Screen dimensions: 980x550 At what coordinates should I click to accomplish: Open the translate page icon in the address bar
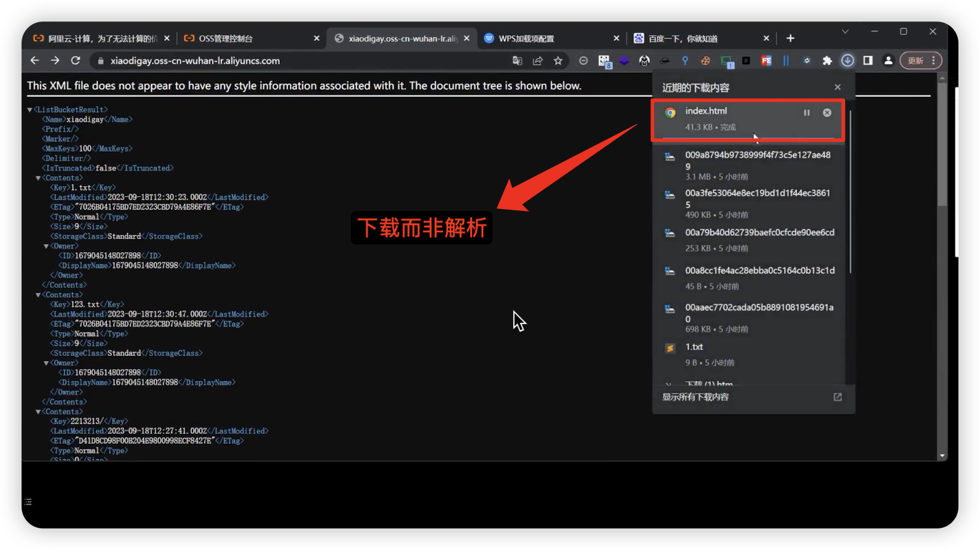pyautogui.click(x=518, y=61)
